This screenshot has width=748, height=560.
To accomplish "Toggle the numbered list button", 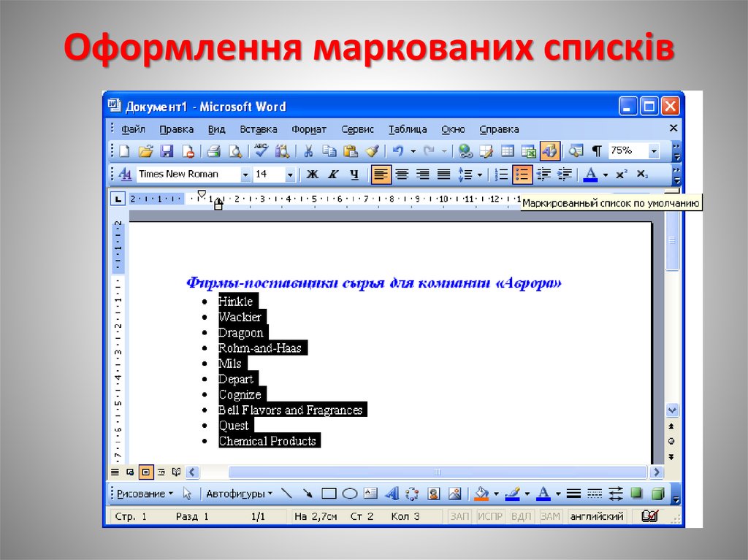I will 501,174.
